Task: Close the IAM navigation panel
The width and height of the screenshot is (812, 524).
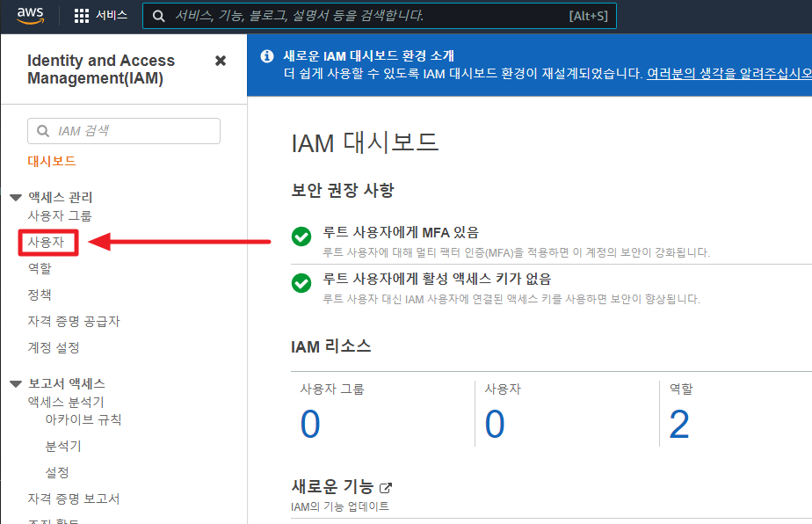Action: click(x=221, y=61)
